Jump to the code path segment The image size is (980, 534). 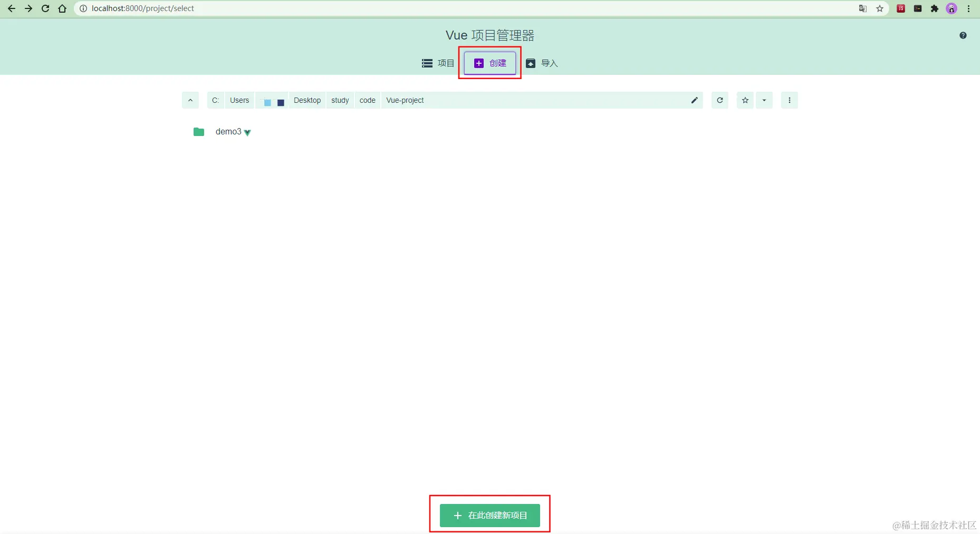[368, 100]
